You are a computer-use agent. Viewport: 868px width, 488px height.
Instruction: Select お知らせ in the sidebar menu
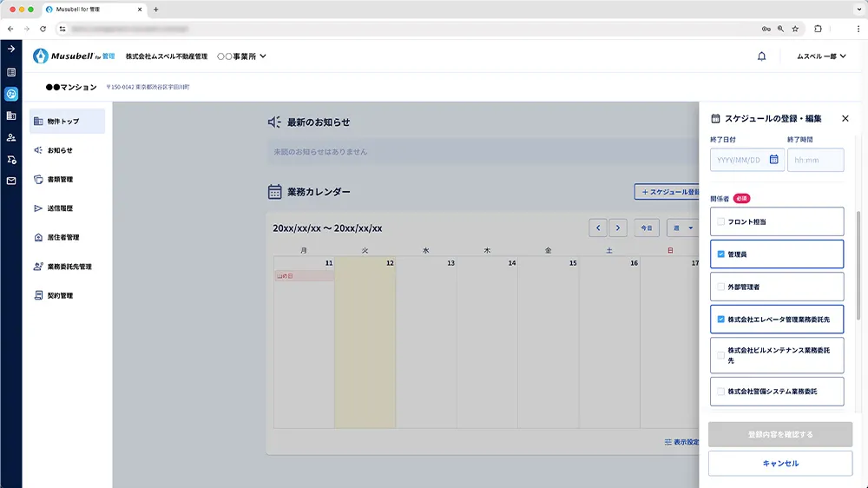pyautogui.click(x=60, y=150)
